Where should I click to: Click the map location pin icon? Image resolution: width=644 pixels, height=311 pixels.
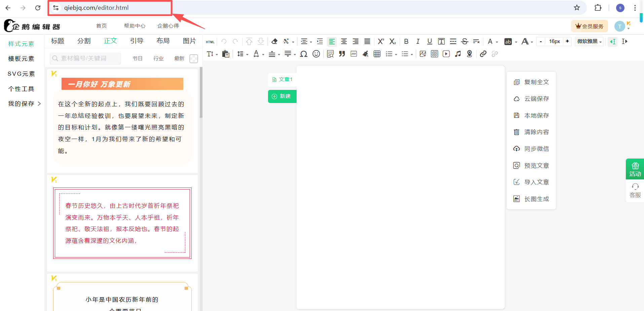tap(469, 54)
